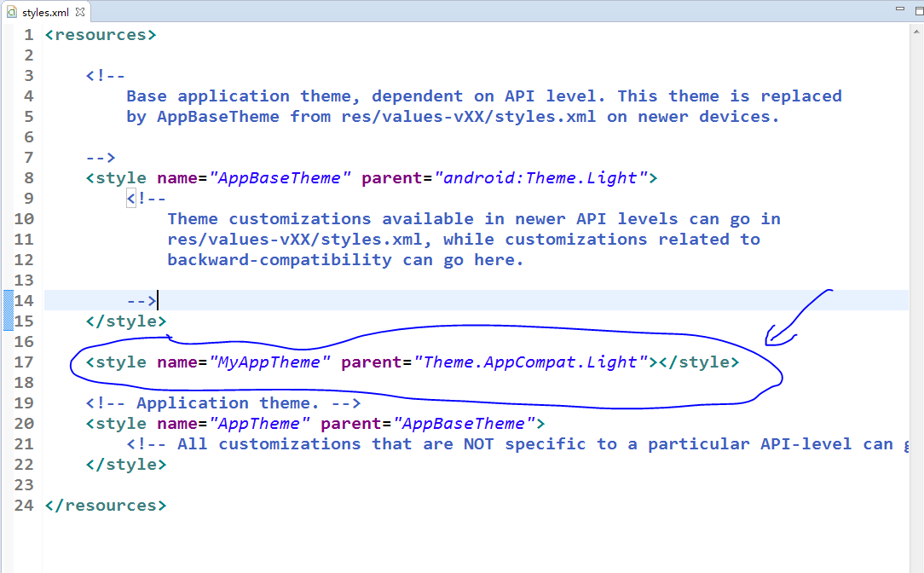924x573 pixels.
Task: Click the "AppTheme" name value on line 20
Action: click(260, 424)
